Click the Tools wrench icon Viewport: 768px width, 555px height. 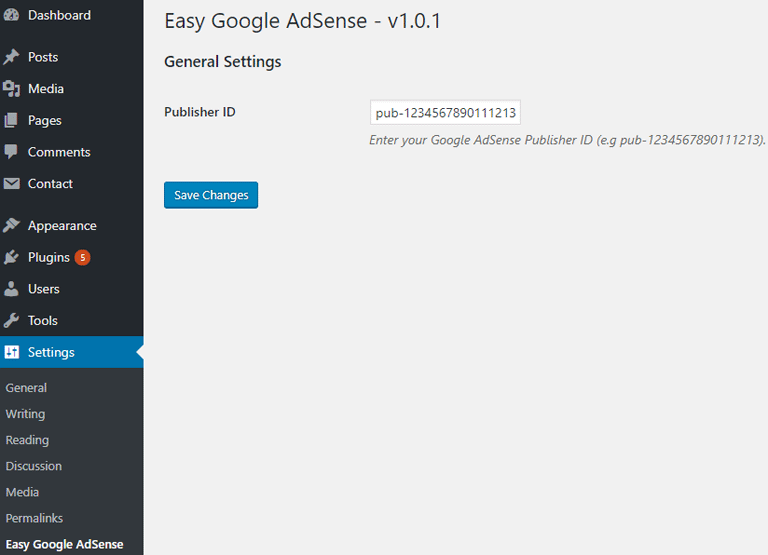(11, 320)
